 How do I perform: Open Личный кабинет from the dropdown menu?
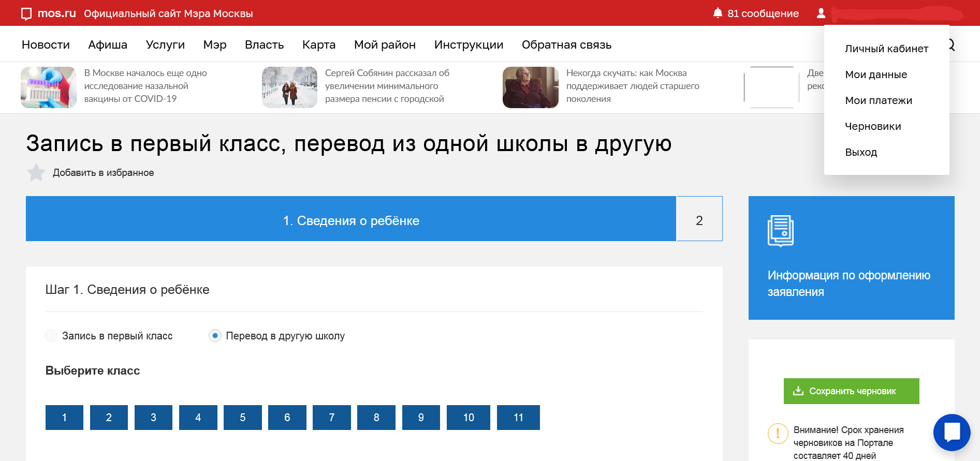coord(886,49)
